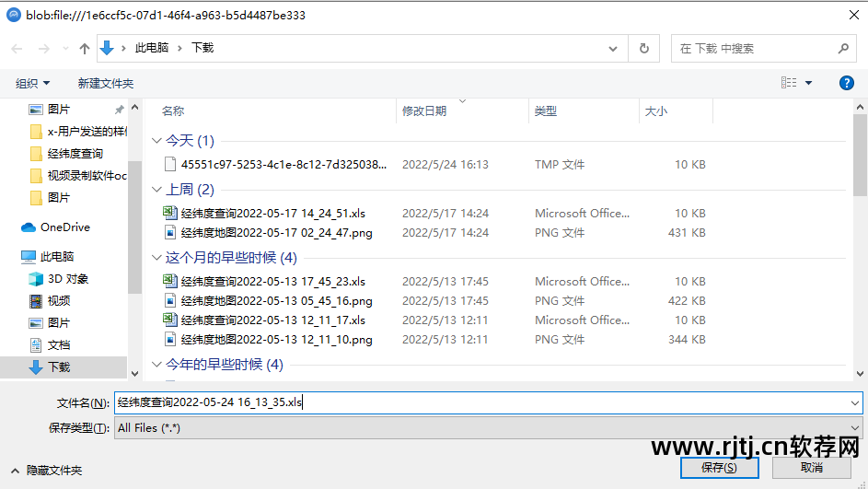The width and height of the screenshot is (868, 489).
Task: Click the 431 KB size cell
Action: (x=687, y=233)
